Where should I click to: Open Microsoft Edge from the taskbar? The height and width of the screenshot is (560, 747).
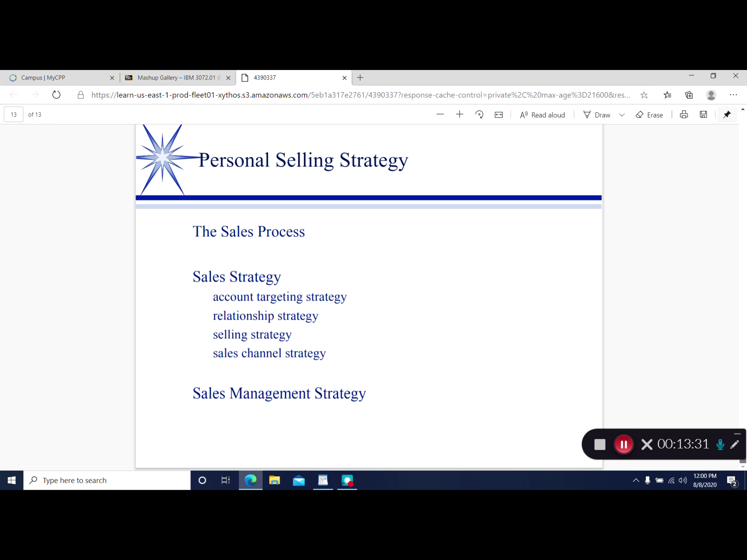pos(251,481)
